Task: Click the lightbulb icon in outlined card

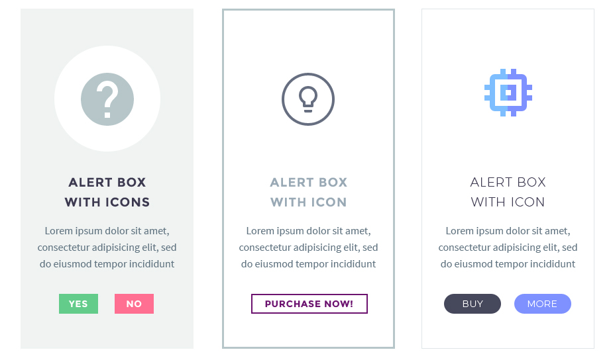Action: pyautogui.click(x=308, y=99)
